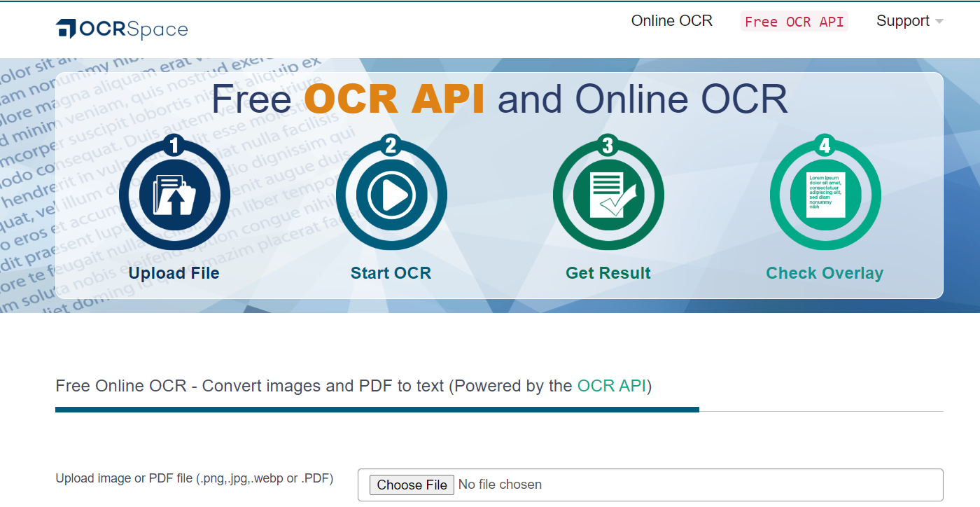Expand the Support dropdown menu
The image size is (980, 507).
(x=910, y=21)
